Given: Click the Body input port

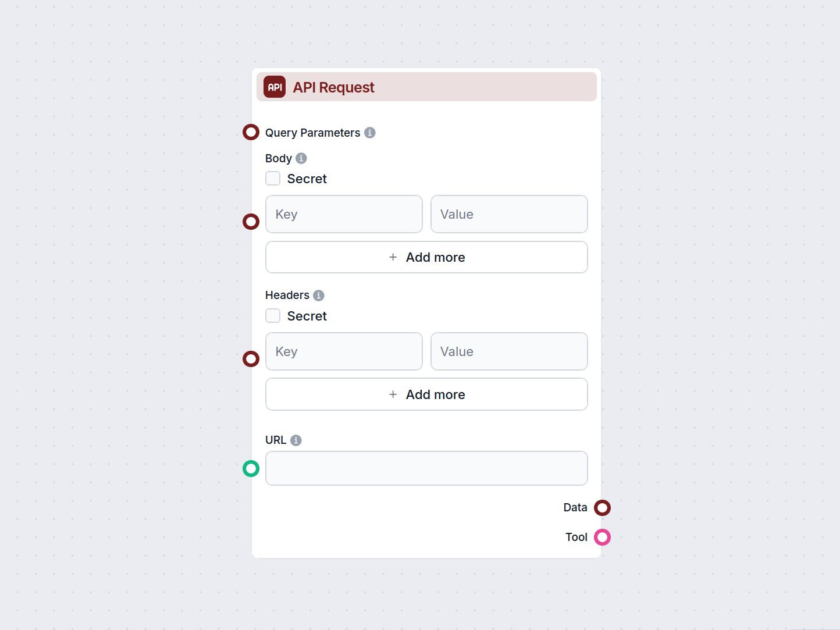Looking at the screenshot, I should pyautogui.click(x=251, y=222).
